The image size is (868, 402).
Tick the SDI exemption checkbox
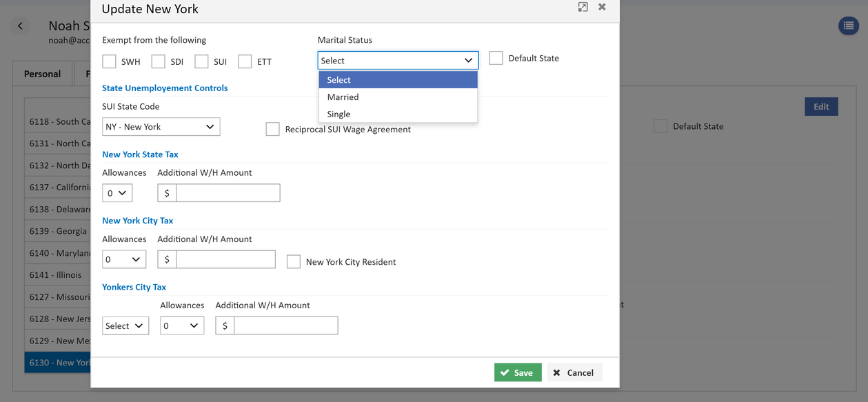click(158, 61)
